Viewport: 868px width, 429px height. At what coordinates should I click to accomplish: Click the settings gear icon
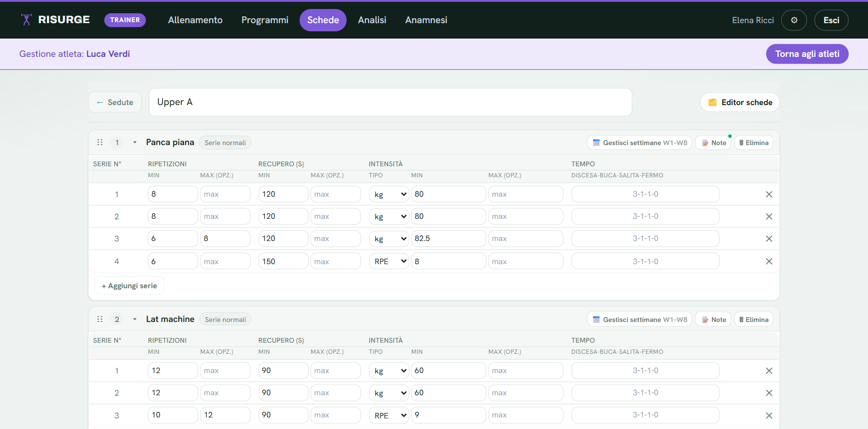pyautogui.click(x=794, y=20)
